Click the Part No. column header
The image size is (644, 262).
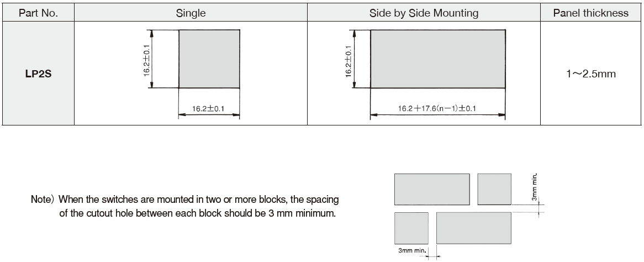pos(38,13)
